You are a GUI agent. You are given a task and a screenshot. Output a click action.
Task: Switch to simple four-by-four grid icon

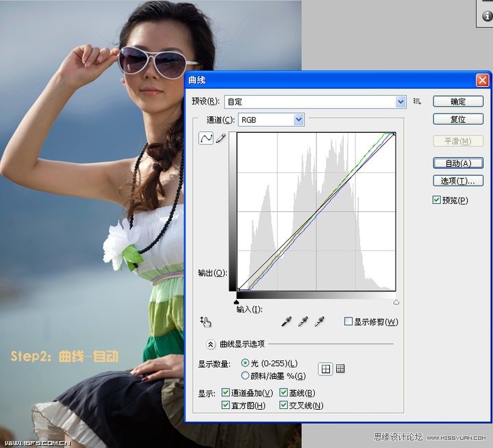(x=326, y=369)
